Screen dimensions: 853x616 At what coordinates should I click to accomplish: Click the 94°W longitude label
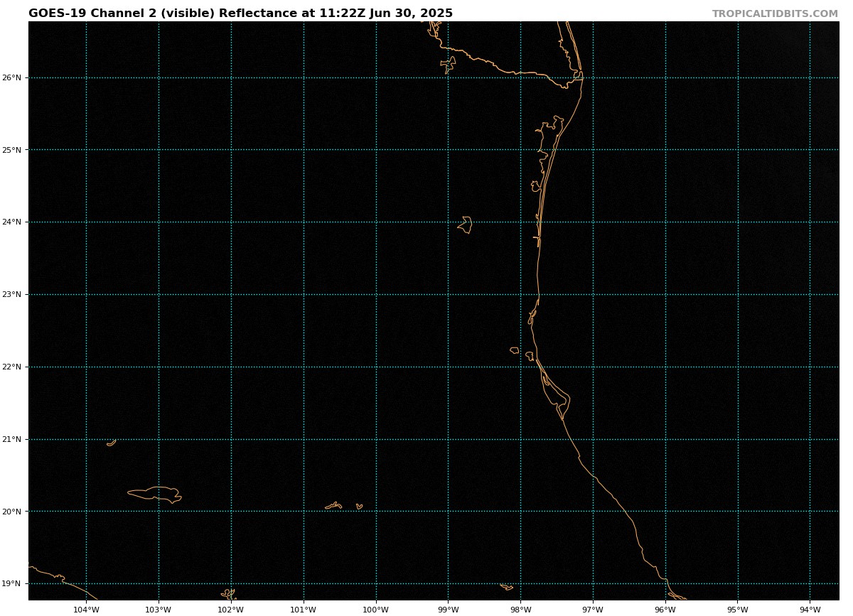[810, 610]
